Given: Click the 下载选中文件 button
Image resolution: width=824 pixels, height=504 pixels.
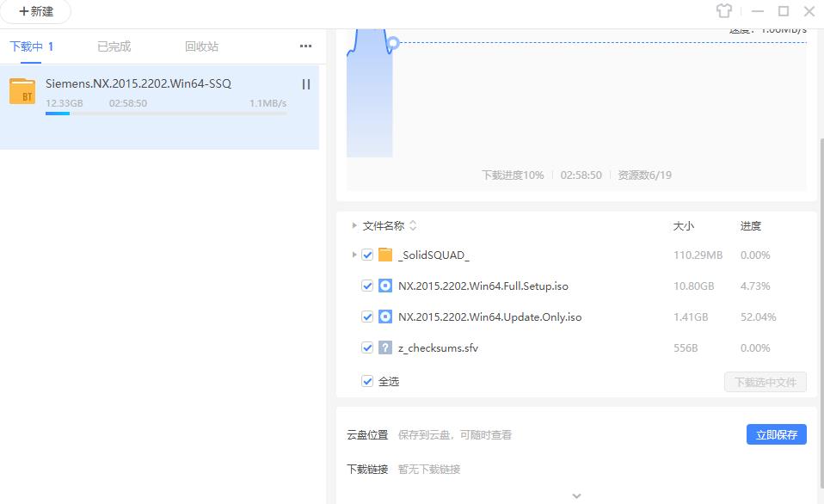Looking at the screenshot, I should tap(766, 382).
